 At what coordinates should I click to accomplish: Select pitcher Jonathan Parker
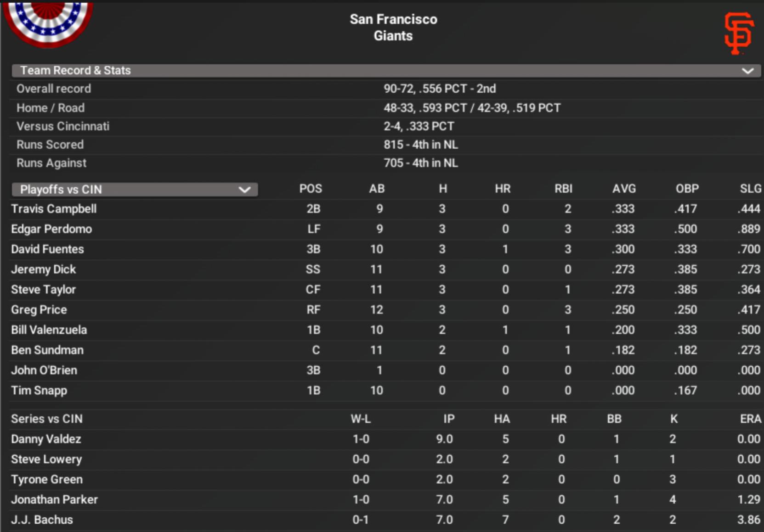coord(54,500)
